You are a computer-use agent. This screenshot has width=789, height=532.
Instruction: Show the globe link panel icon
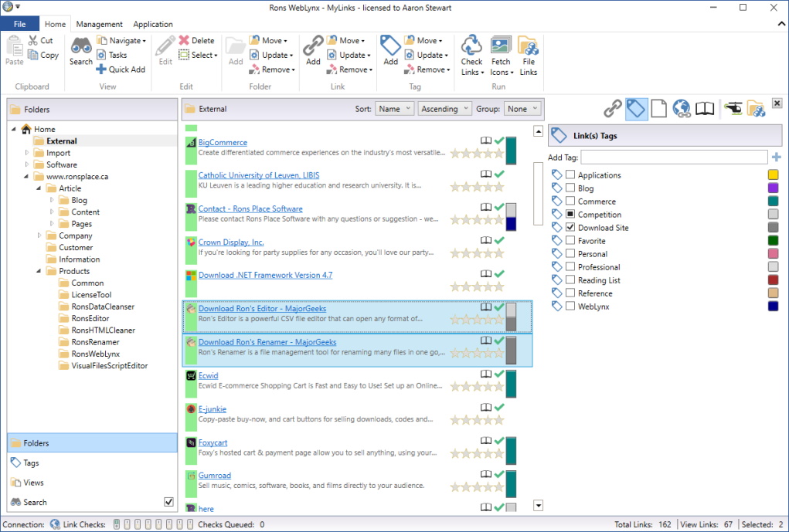click(x=682, y=109)
